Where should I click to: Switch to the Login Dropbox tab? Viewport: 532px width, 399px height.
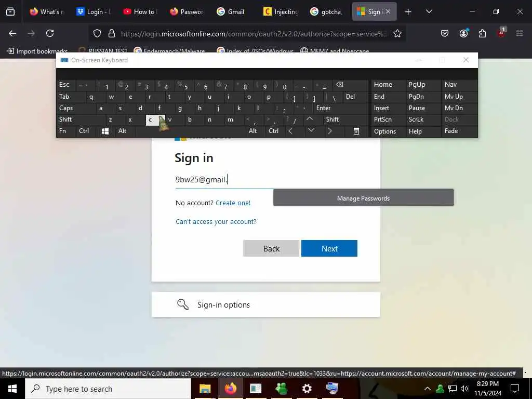point(92,11)
